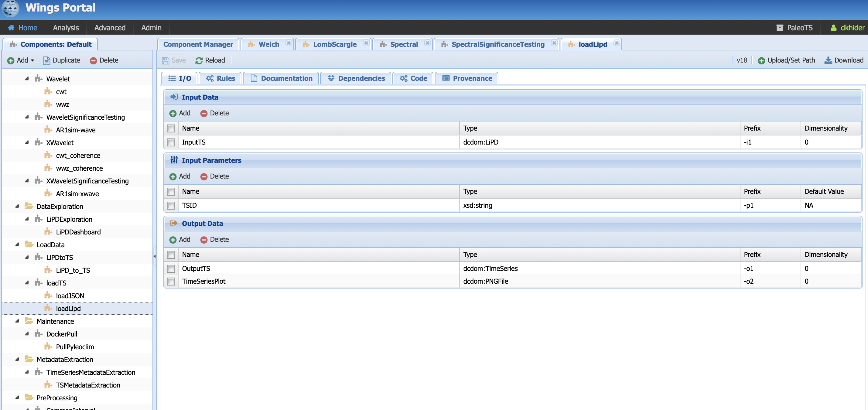Toggle select-all checkbox in Input Parameters header
This screenshot has height=410, width=868.
pos(171,191)
